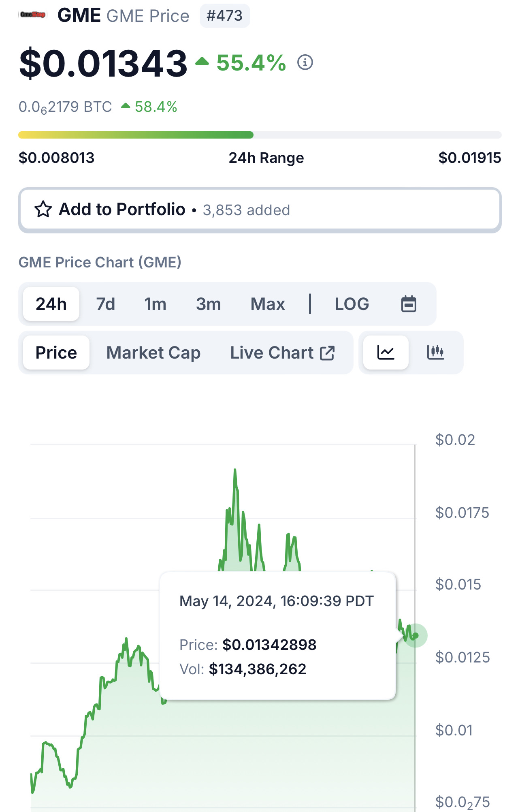520x812 pixels.
Task: Choose the 3m time range
Action: (208, 304)
